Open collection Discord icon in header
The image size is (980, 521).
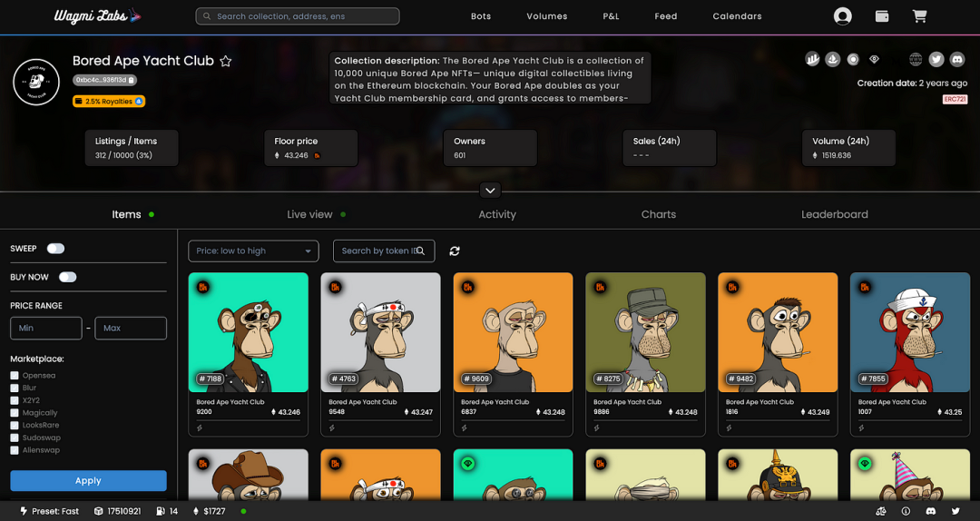click(957, 59)
